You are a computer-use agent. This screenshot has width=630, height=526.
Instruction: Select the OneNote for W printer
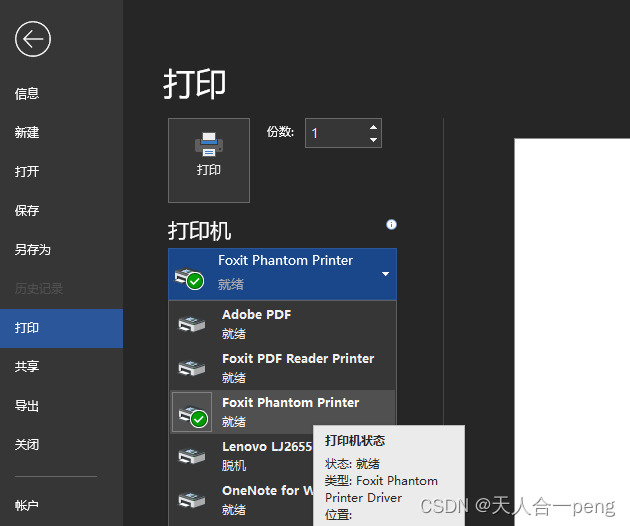(241, 500)
